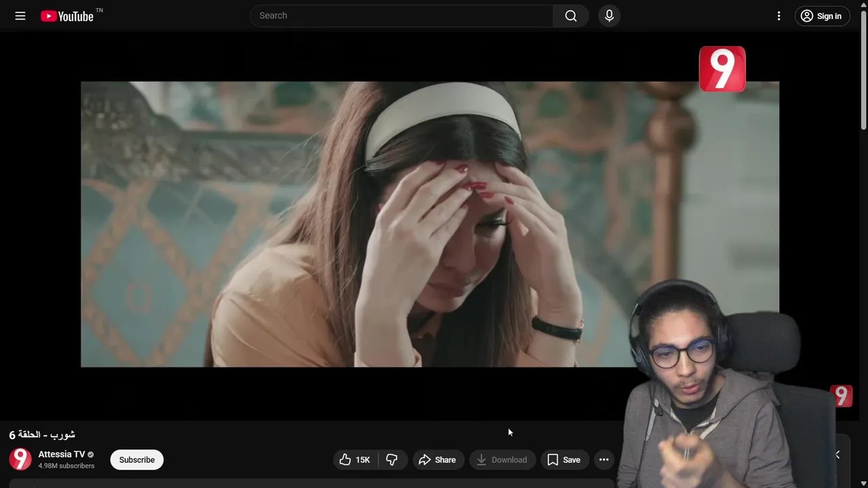Click the greyed-out Download button
The height and width of the screenshot is (488, 868).
pos(502,460)
